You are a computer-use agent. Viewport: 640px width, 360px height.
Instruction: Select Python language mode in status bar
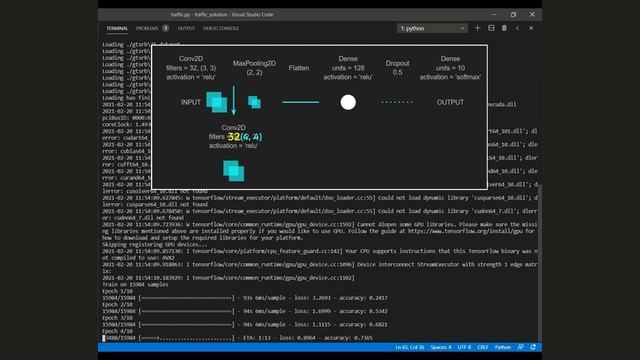503,347
